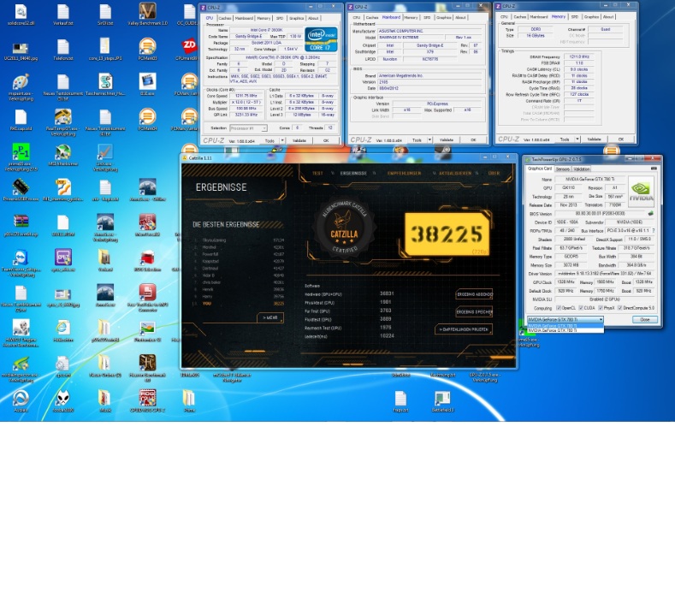Click EMPFEHLUNGEN PRÜFEN button in Catzilla
The height and width of the screenshot is (616, 675).
464,329
